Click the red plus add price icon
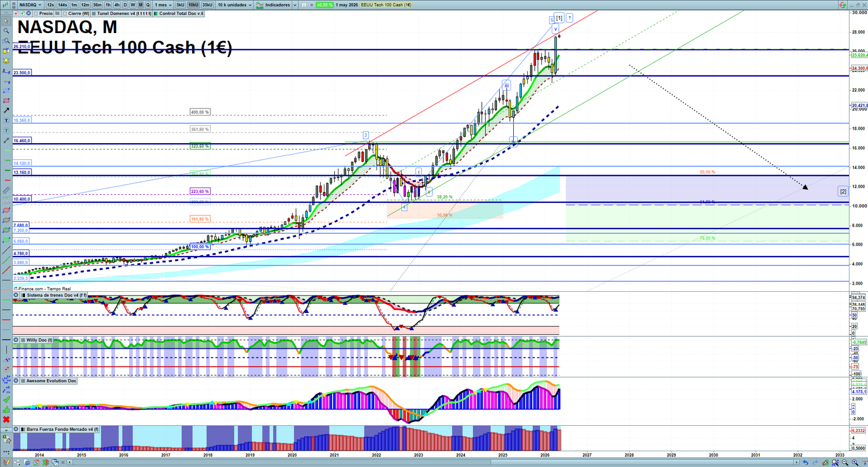The width and height of the screenshot is (868, 467). point(16,14)
